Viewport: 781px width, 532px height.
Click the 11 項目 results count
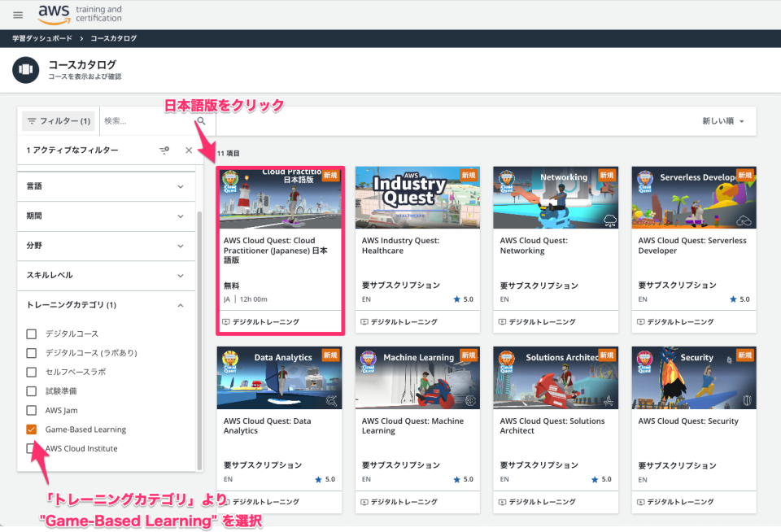pos(228,154)
